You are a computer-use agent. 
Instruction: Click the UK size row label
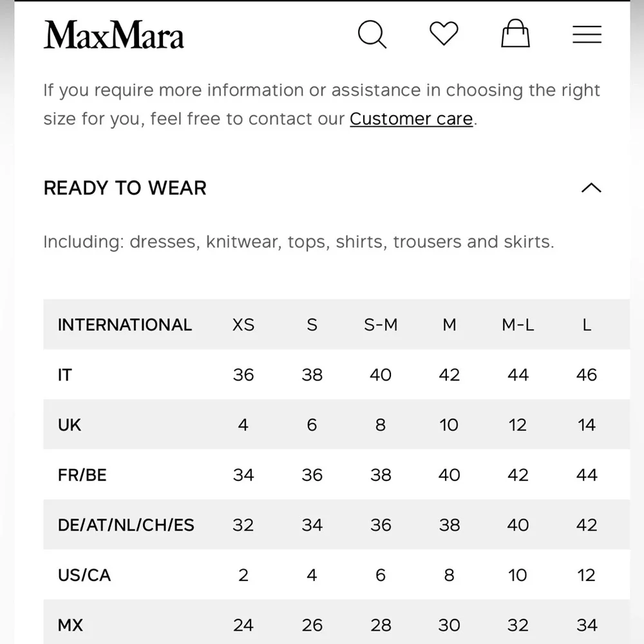click(x=69, y=425)
